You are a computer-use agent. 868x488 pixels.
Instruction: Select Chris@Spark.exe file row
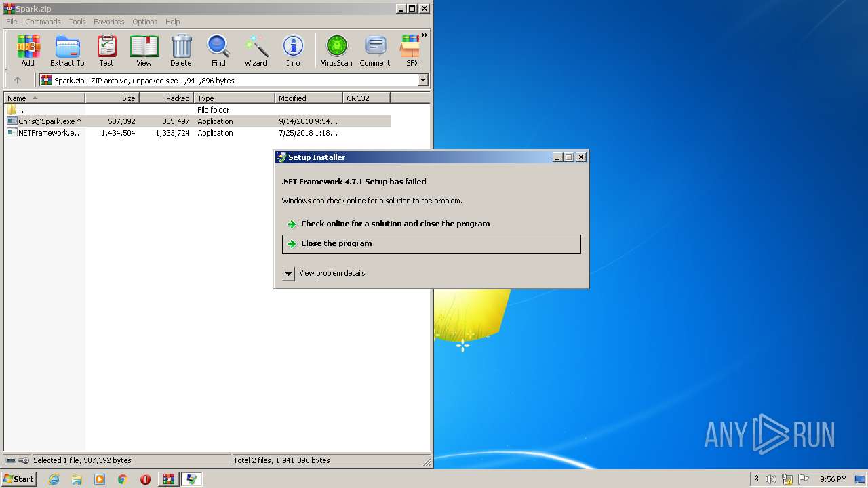coord(197,121)
